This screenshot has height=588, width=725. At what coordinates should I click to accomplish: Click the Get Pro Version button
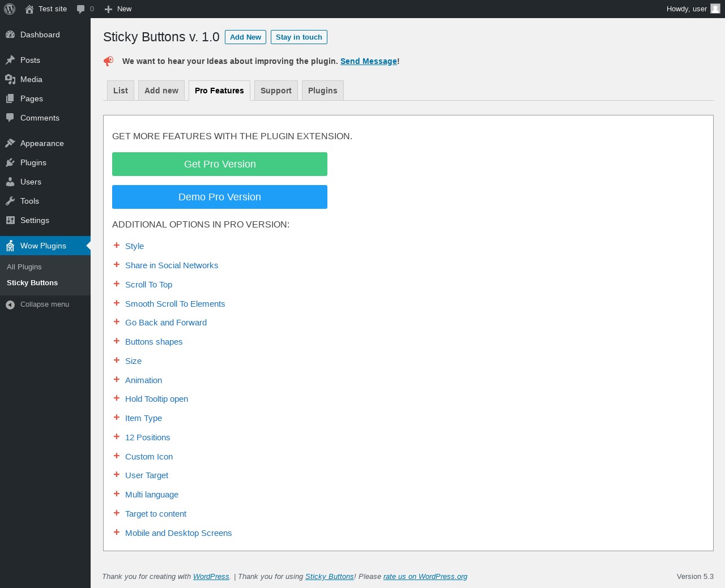(x=220, y=164)
